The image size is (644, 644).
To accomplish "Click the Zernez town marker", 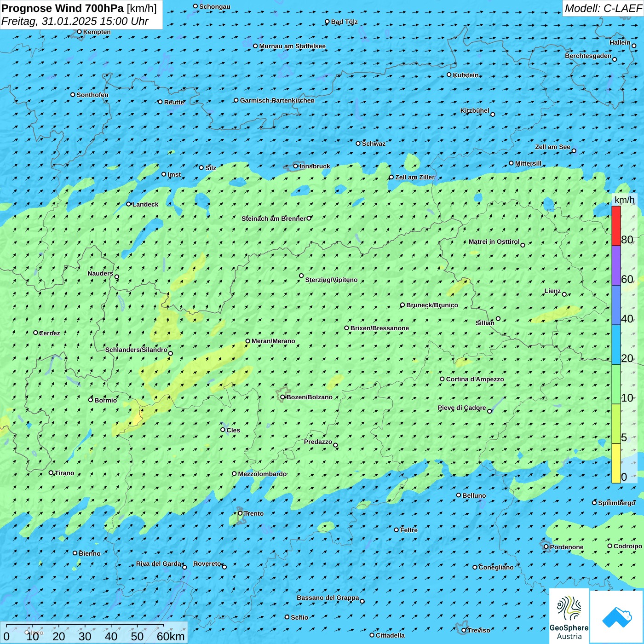I will pyautogui.click(x=35, y=333).
